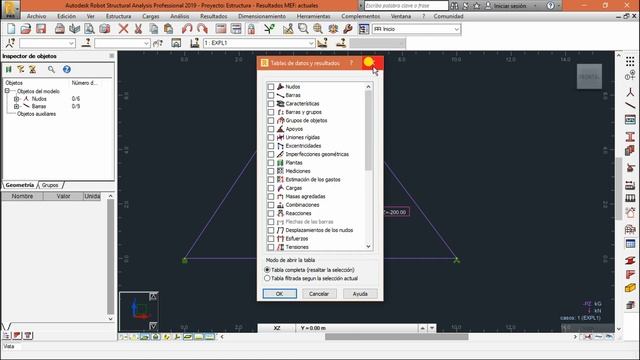This screenshot has width=640, height=360.
Task: Click the view cube in the viewport
Action: coord(589,76)
